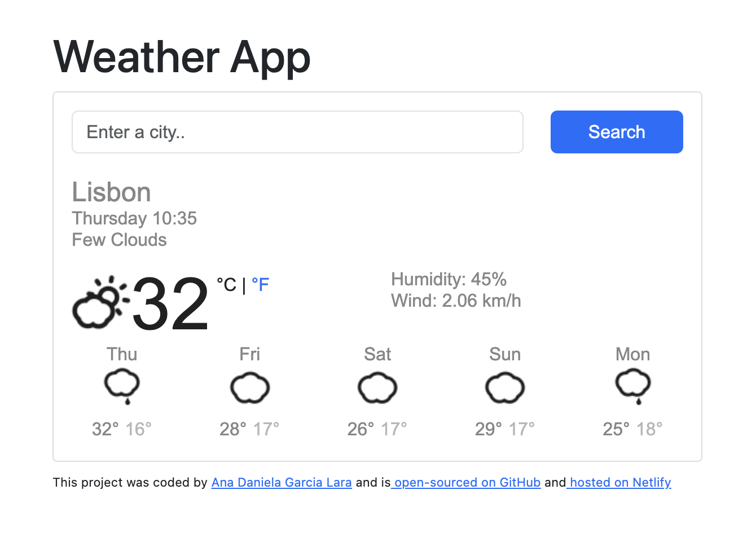Select Saturday's cloud forecast icon
Image resolution: width=756 pixels, height=547 pixels.
[377, 387]
